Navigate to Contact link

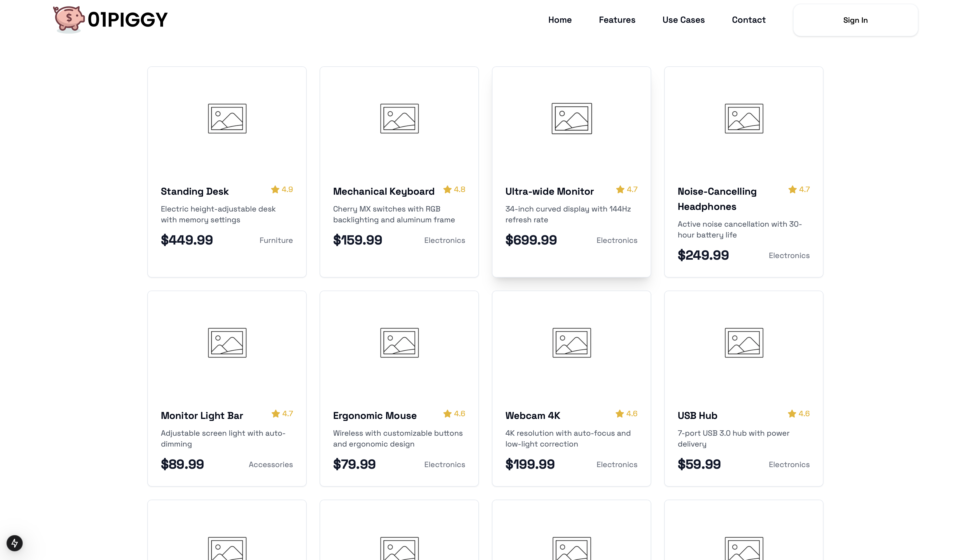pos(748,20)
